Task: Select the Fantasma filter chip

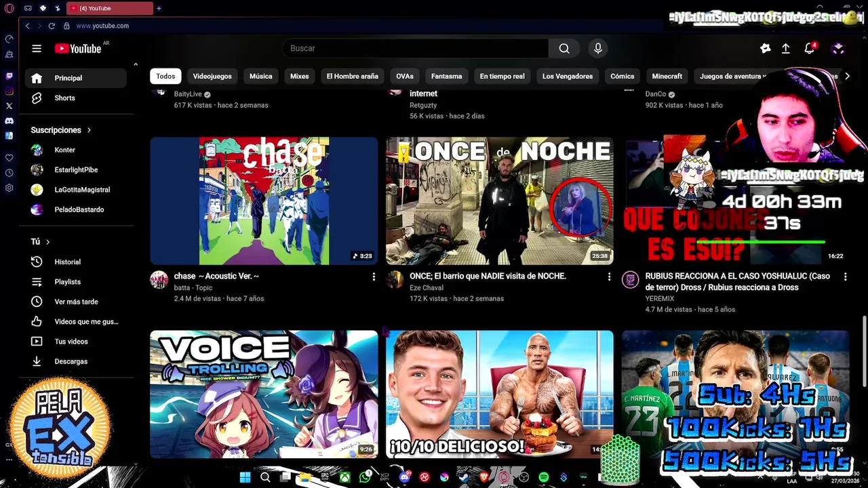Action: point(446,76)
